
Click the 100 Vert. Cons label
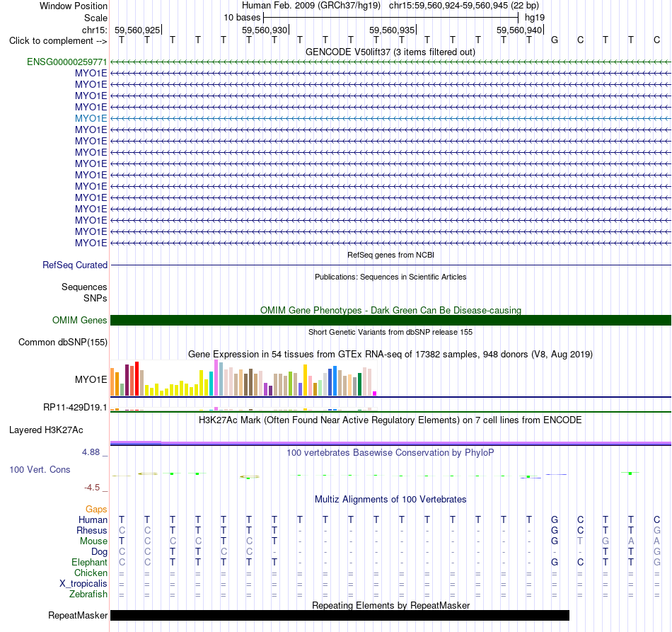click(x=40, y=469)
